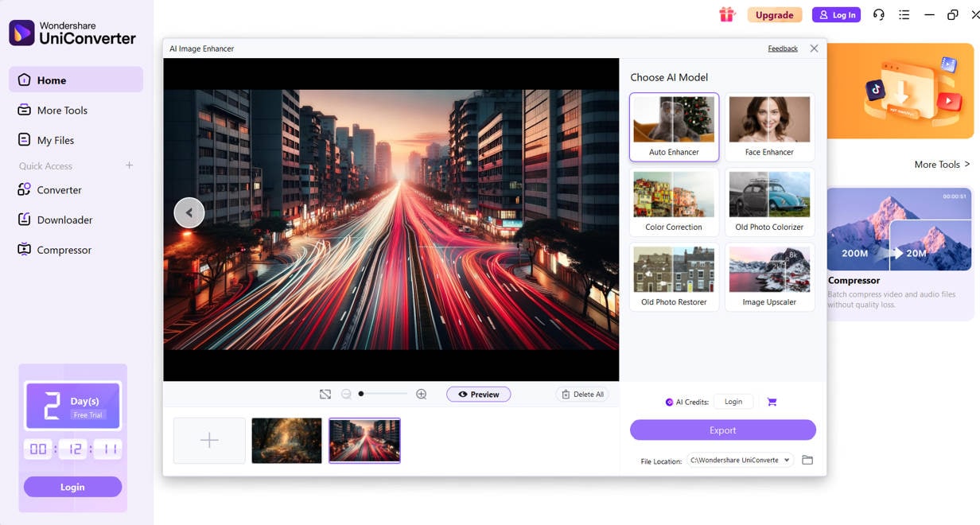980x525 pixels.
Task: Open the shopping cart icon
Action: click(x=772, y=402)
